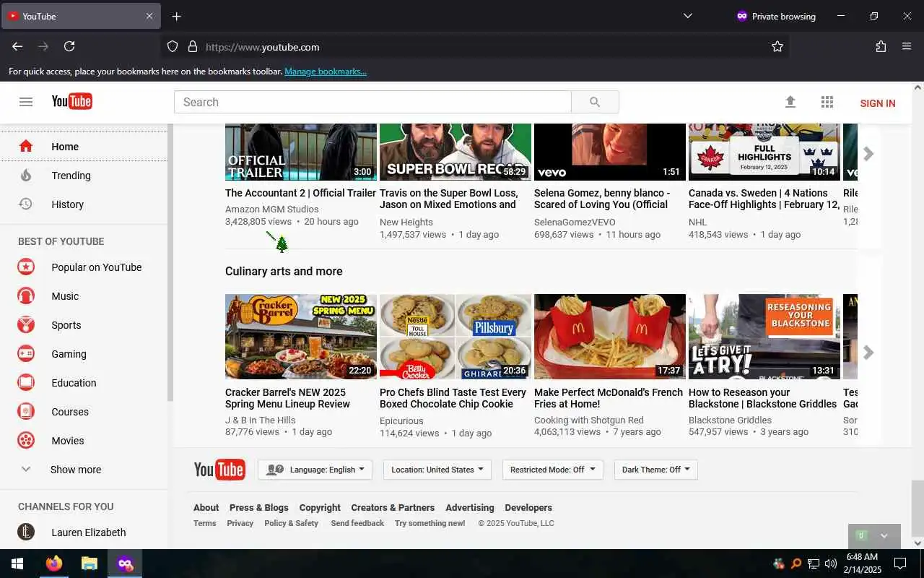The height and width of the screenshot is (578, 924).
Task: Select Sports in the sidebar menu
Action: [83, 324]
